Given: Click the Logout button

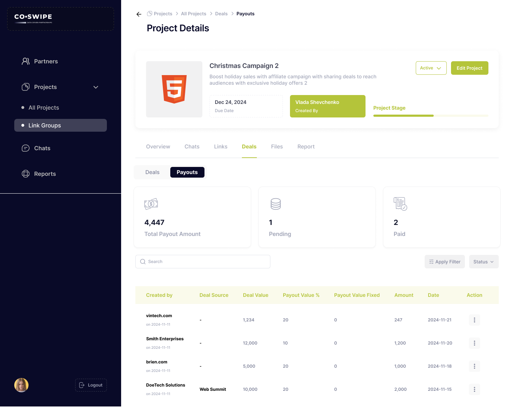Looking at the screenshot, I should pyautogui.click(x=91, y=385).
